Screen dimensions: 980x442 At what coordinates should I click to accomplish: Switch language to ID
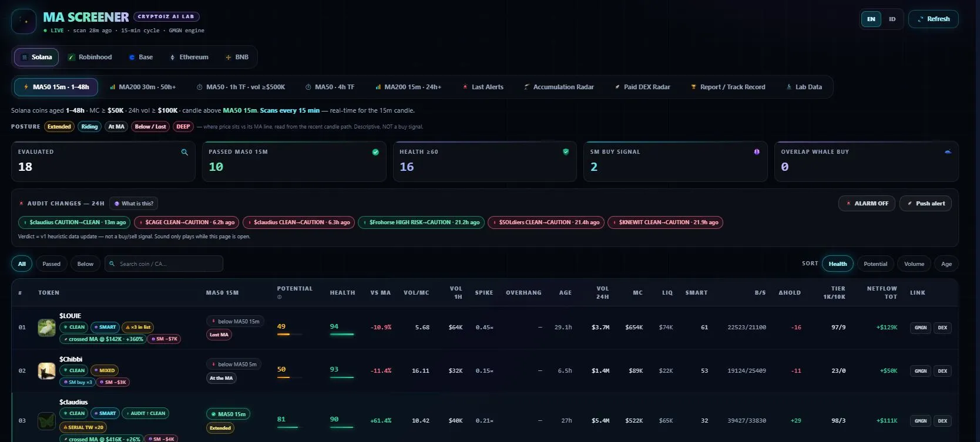click(x=892, y=19)
